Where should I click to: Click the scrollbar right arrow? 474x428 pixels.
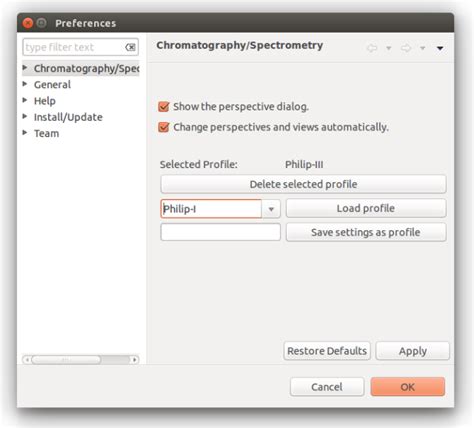134,360
